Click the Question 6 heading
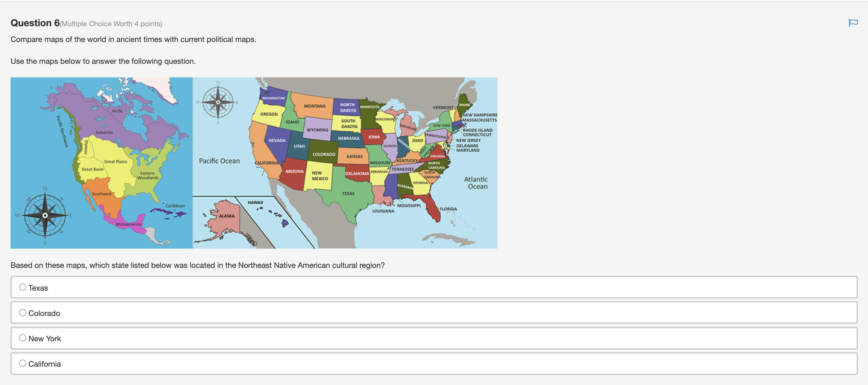 pyautogui.click(x=35, y=23)
